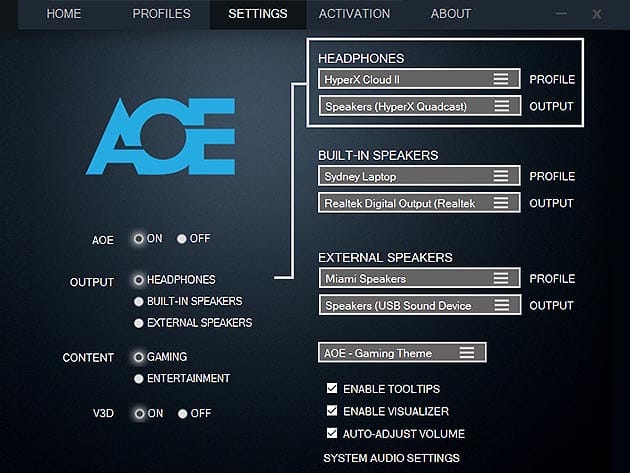Toggle the Auto-Adjust Volume checkbox
Screen dimensions: 630x473
(333, 434)
